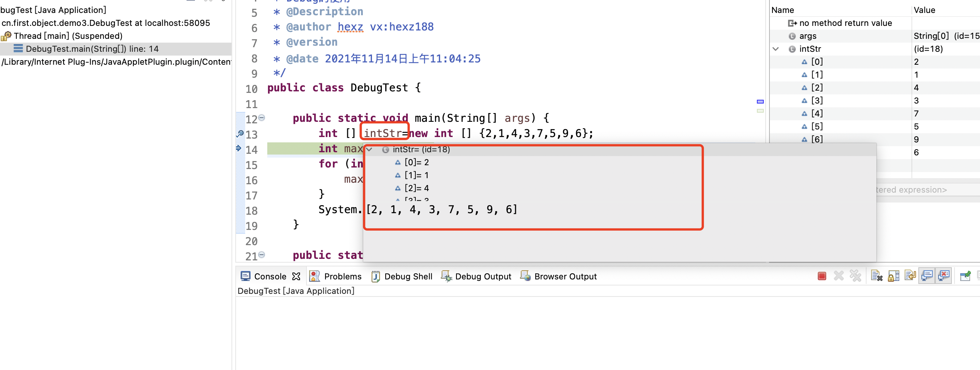The width and height of the screenshot is (980, 370).
Task: Select DebugTest.main stack frame line 14
Action: pos(92,49)
